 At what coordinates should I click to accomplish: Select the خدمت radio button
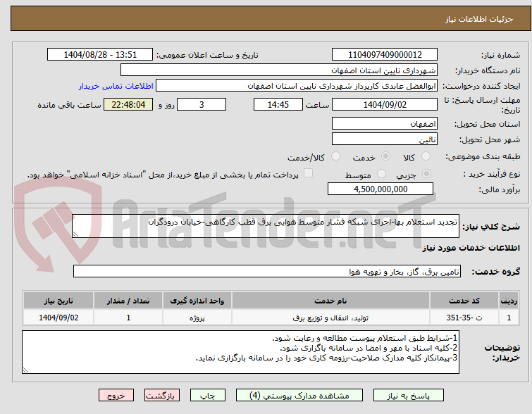[x=385, y=156]
